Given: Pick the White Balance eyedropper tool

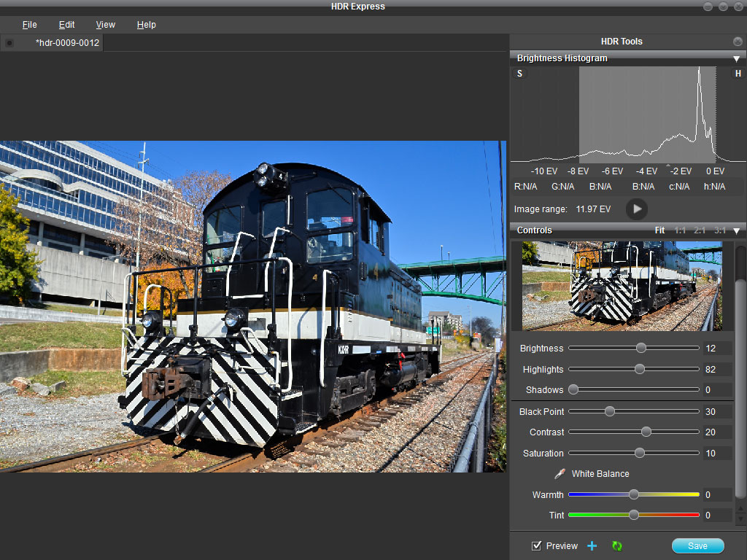Looking at the screenshot, I should point(560,474).
